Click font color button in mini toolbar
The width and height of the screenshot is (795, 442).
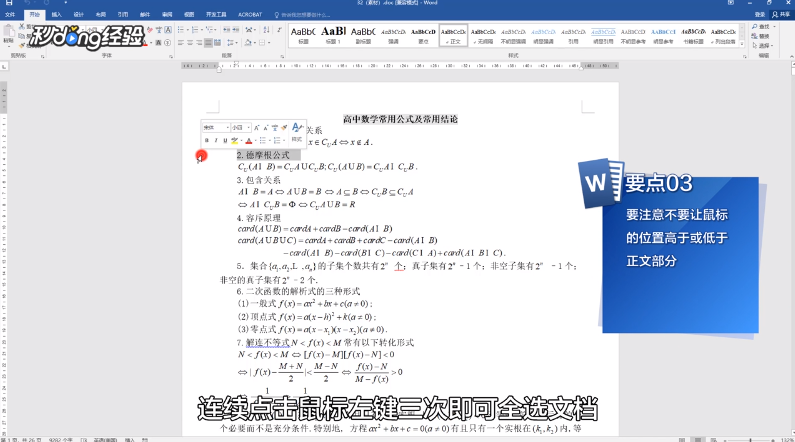coord(248,140)
